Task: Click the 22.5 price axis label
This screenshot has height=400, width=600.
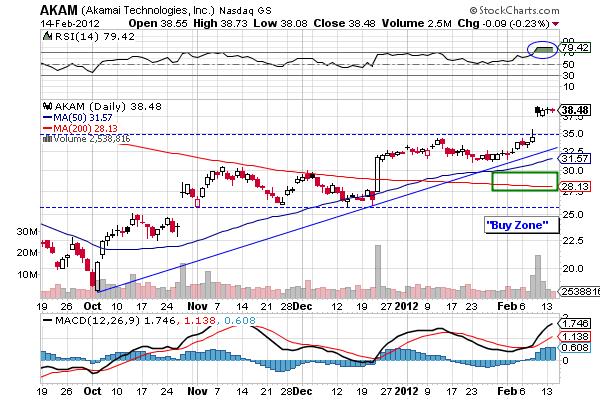Action: tap(573, 241)
